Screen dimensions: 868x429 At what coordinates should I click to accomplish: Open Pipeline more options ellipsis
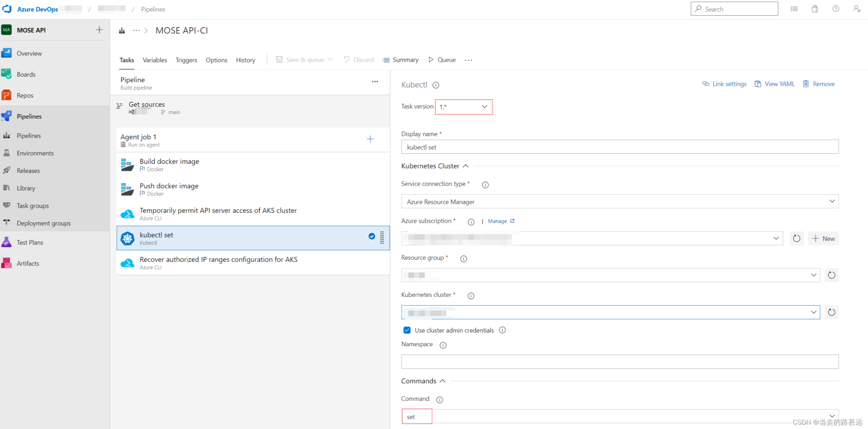click(x=375, y=82)
